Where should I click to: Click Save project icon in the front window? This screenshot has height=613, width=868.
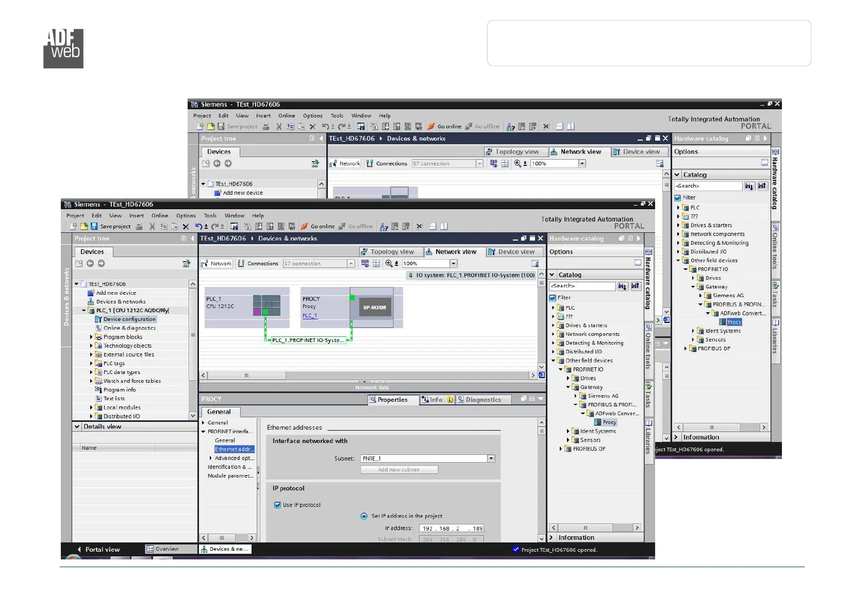click(94, 227)
